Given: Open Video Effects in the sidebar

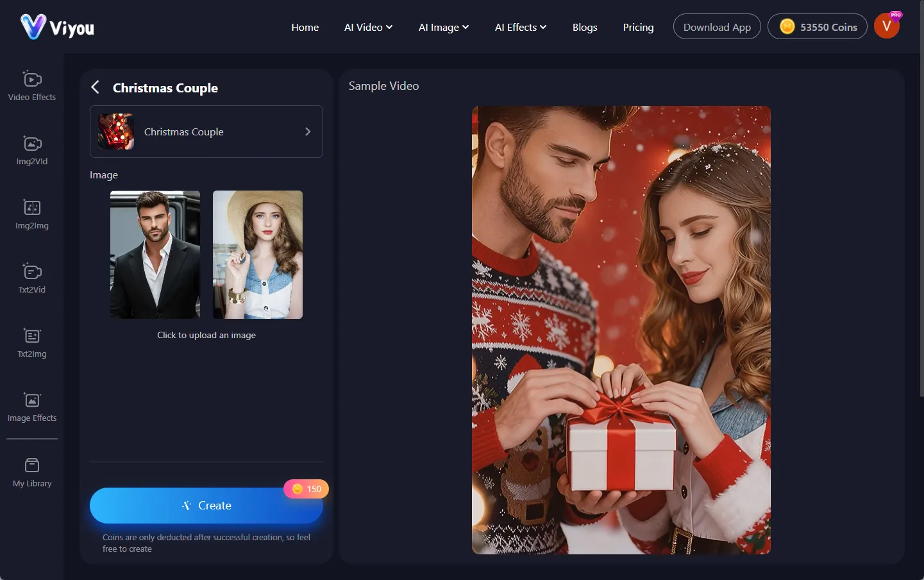Looking at the screenshot, I should click(x=32, y=86).
